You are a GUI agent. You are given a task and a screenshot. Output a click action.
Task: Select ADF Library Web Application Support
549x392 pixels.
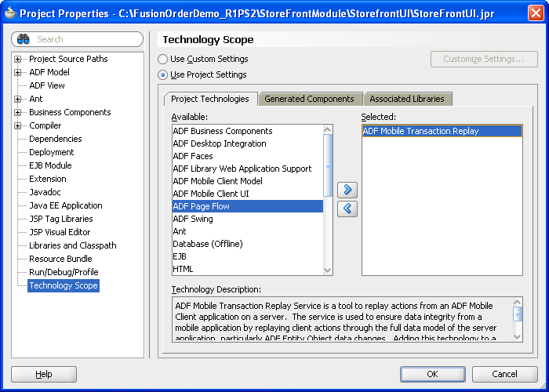[248, 169]
